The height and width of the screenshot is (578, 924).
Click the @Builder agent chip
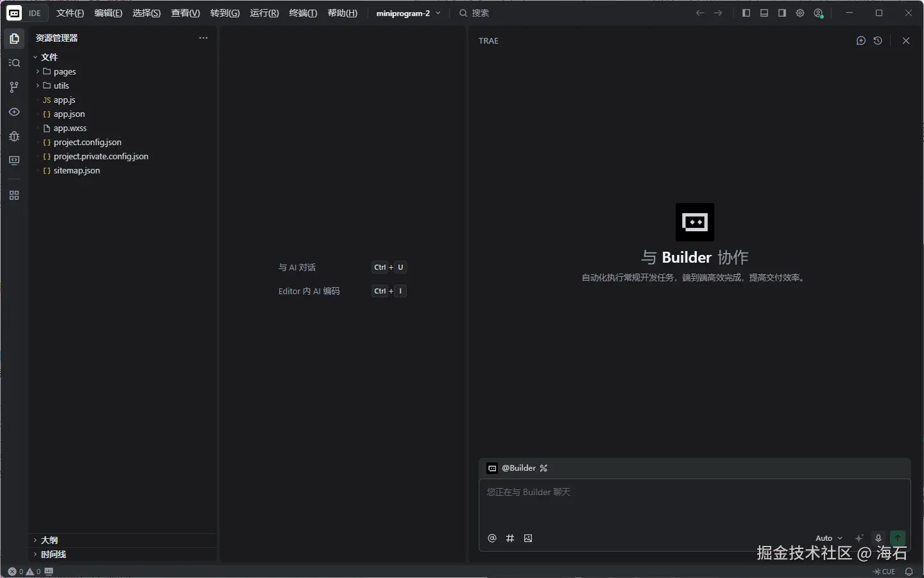click(x=517, y=468)
